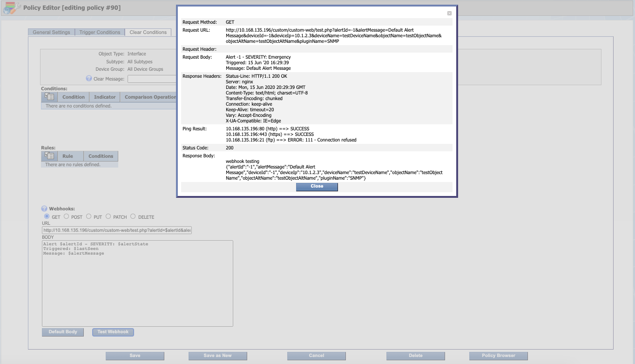The image size is (635, 364).
Task: Switch to the General Settings tab
Action: point(52,32)
